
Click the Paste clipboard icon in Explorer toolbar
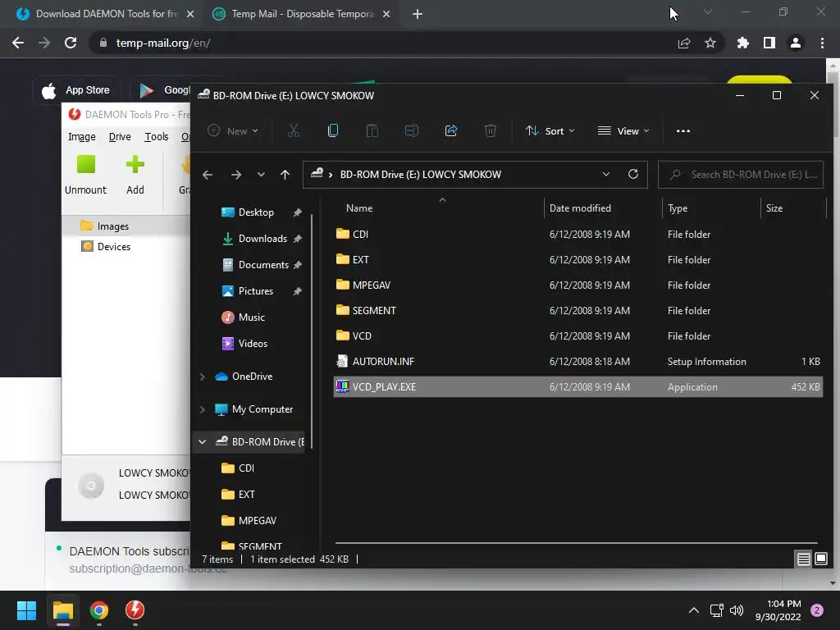click(372, 130)
